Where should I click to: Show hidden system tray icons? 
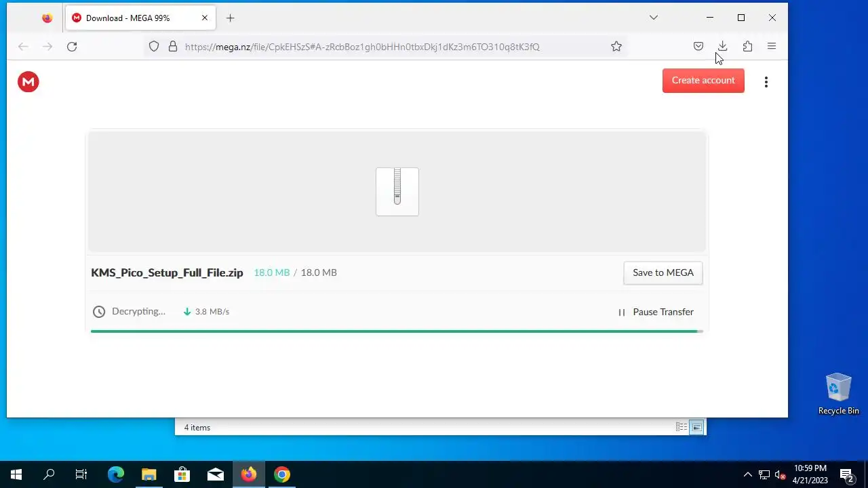pos(748,474)
